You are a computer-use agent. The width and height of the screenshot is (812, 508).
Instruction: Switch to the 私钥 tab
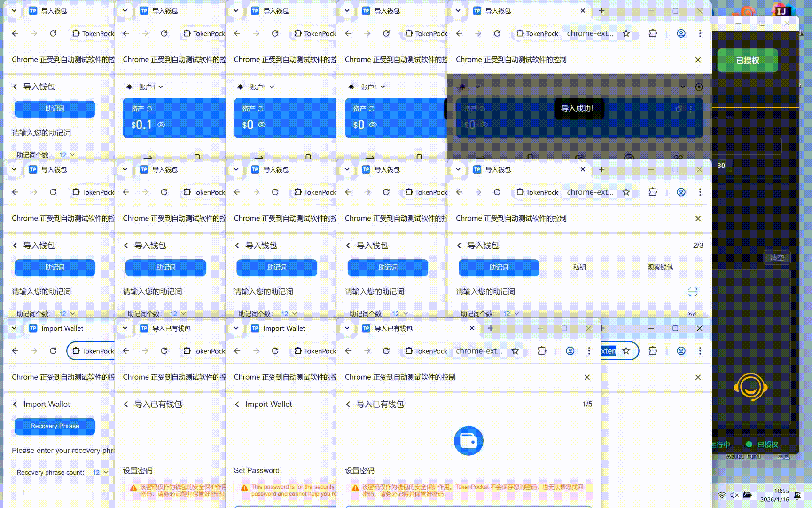[579, 267]
